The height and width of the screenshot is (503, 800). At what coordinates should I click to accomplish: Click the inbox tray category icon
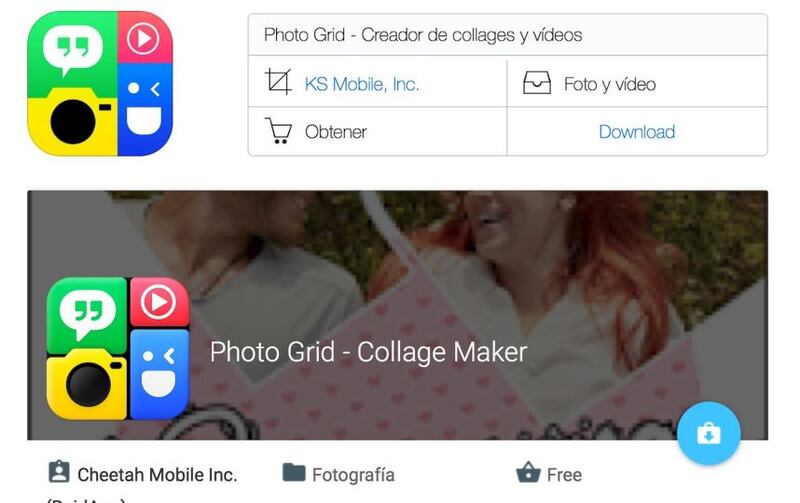537,83
